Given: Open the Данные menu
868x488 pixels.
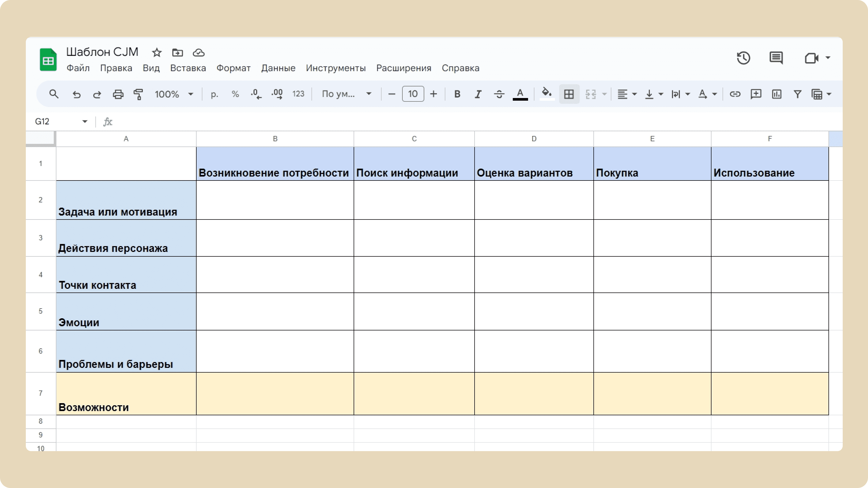Looking at the screenshot, I should click(x=278, y=68).
